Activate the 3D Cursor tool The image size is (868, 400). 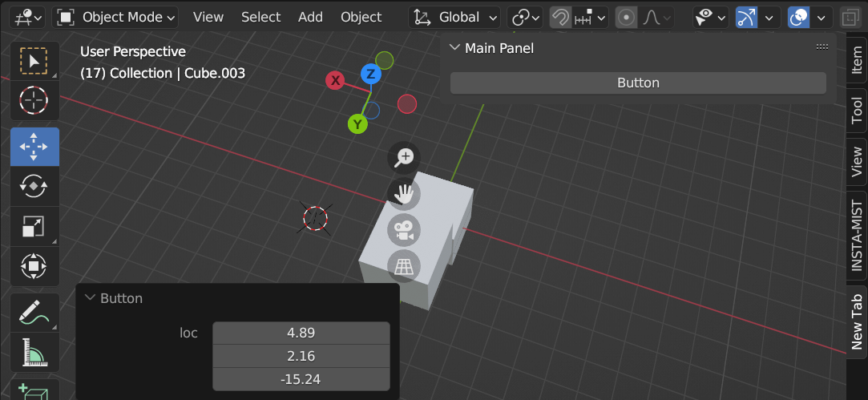pyautogui.click(x=34, y=100)
